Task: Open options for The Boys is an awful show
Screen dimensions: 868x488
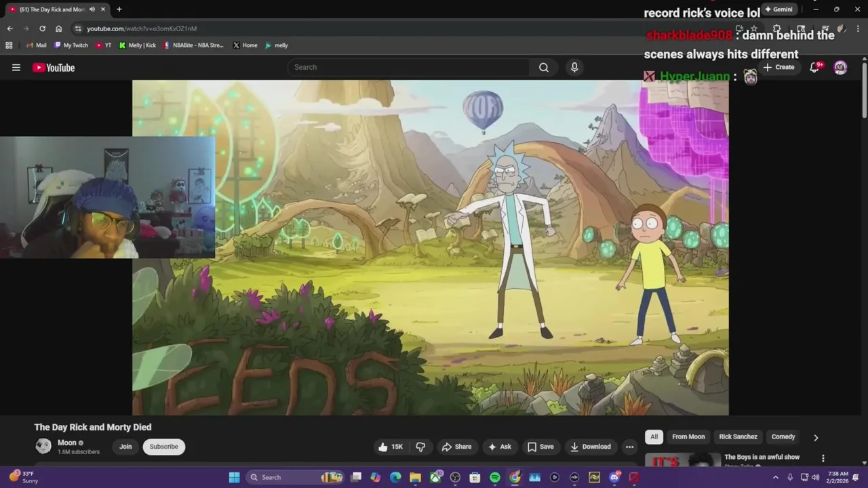Action: [823, 459]
